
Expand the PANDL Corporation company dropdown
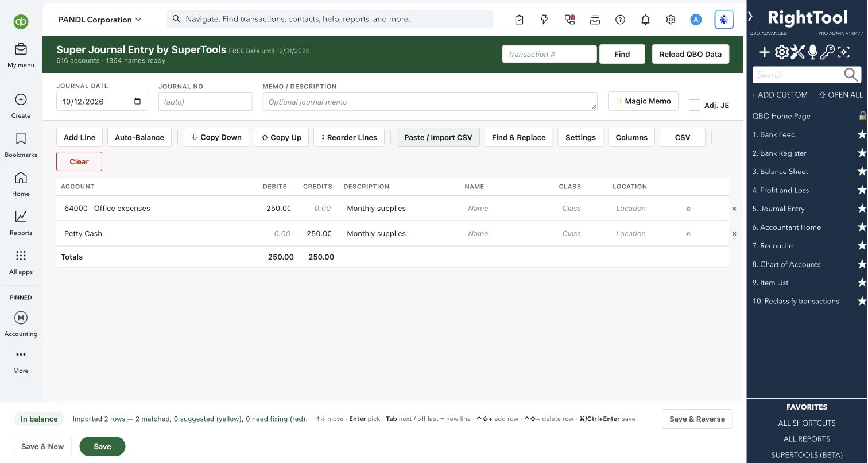pyautogui.click(x=100, y=20)
